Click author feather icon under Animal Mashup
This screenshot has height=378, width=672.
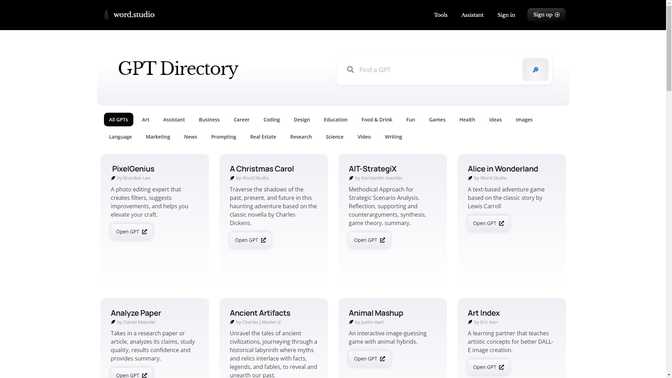tap(351, 322)
